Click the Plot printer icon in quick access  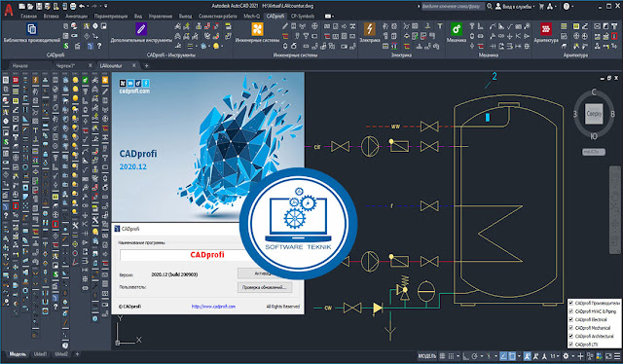click(x=73, y=6)
